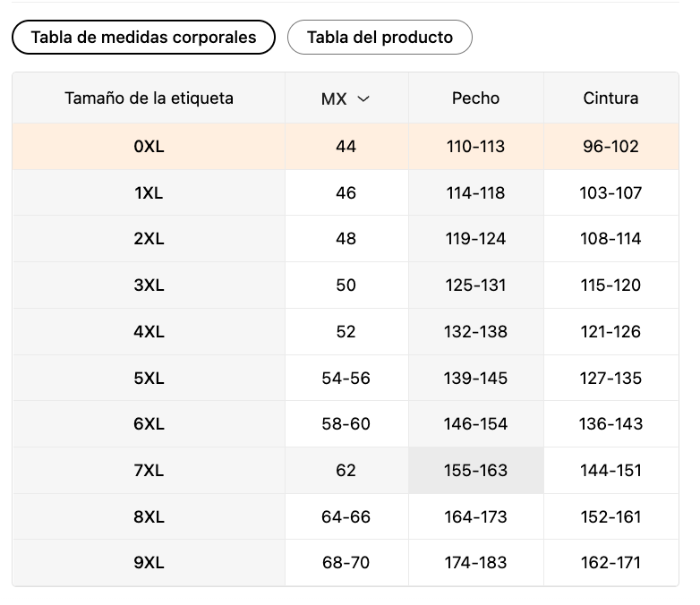Select the 7XL size label
Image resolution: width=700 pixels, height=605 pixels.
149,471
